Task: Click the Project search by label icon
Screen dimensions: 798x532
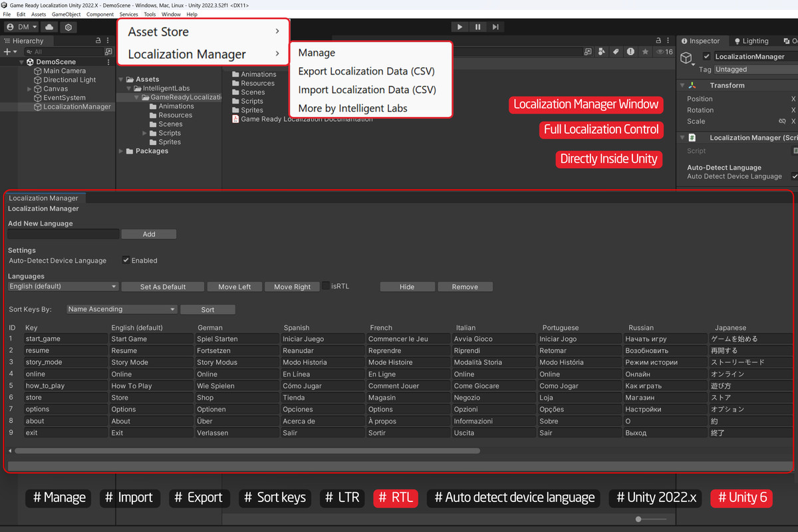Action: pyautogui.click(x=616, y=51)
